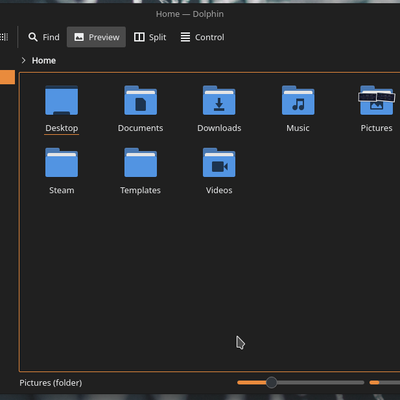Image resolution: width=400 pixels, height=400 pixels.
Task: Select the Music folder icon
Action: (x=298, y=100)
